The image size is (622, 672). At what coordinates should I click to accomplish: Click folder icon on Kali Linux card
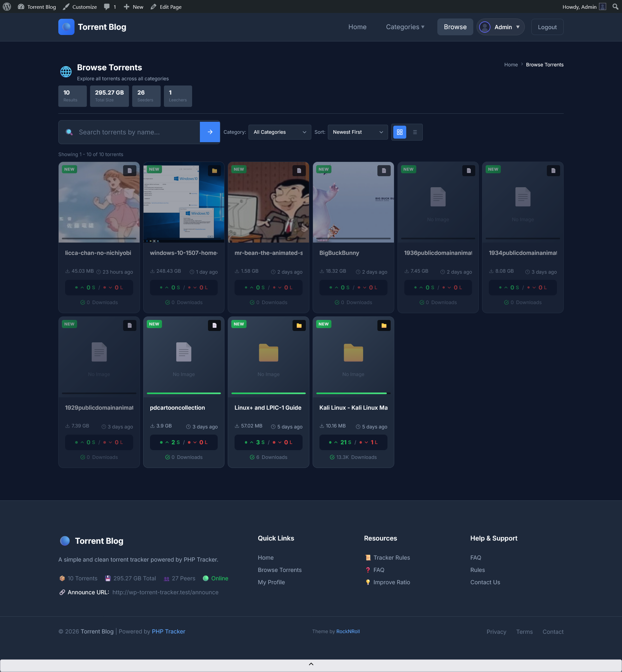coord(384,325)
